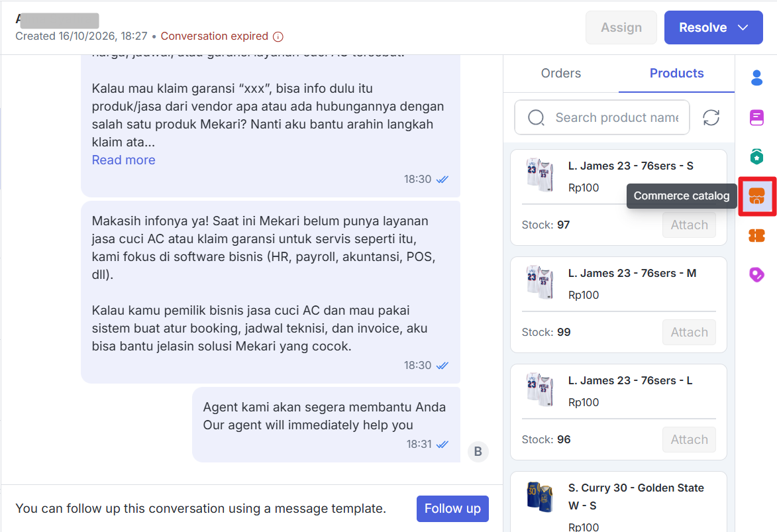
Task: Focus the Search product name field
Action: (x=602, y=117)
